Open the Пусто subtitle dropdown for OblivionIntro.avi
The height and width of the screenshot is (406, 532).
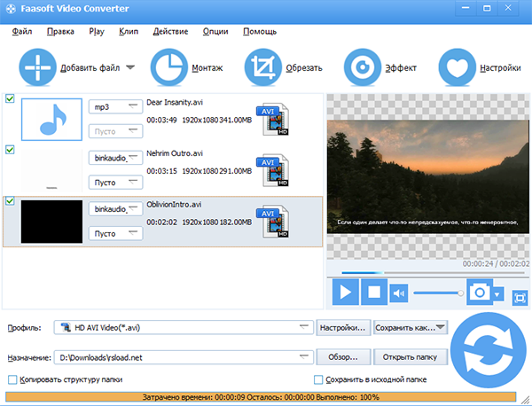[115, 233]
